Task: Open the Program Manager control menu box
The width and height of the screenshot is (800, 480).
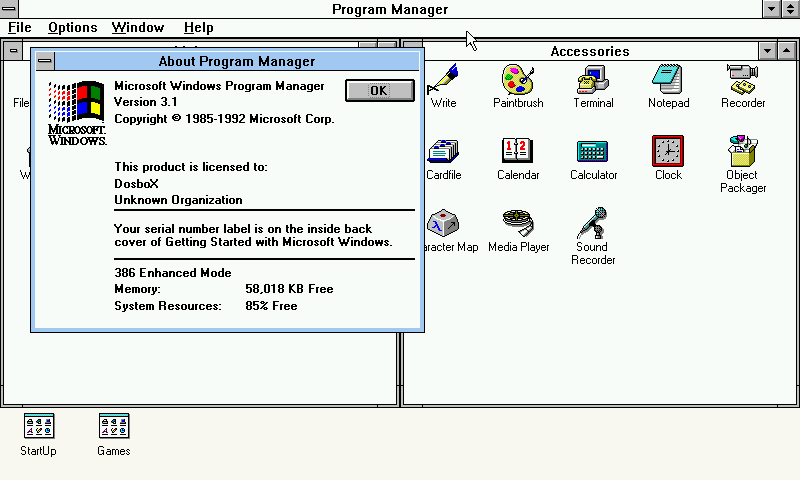Action: pos(10,9)
